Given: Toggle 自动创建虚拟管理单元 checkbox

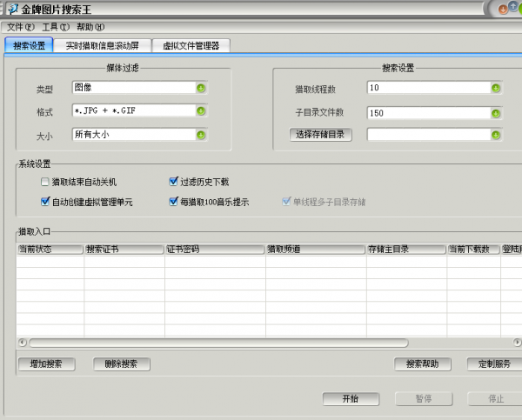Looking at the screenshot, I should point(45,202).
